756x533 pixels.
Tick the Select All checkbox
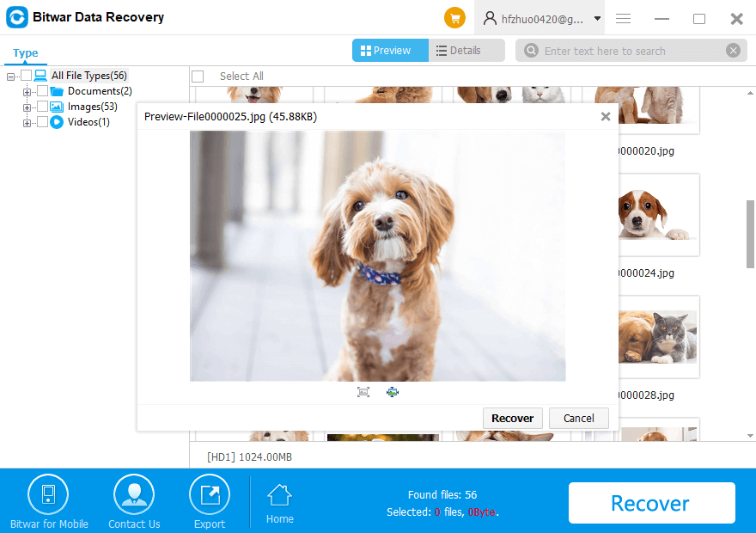click(x=198, y=77)
